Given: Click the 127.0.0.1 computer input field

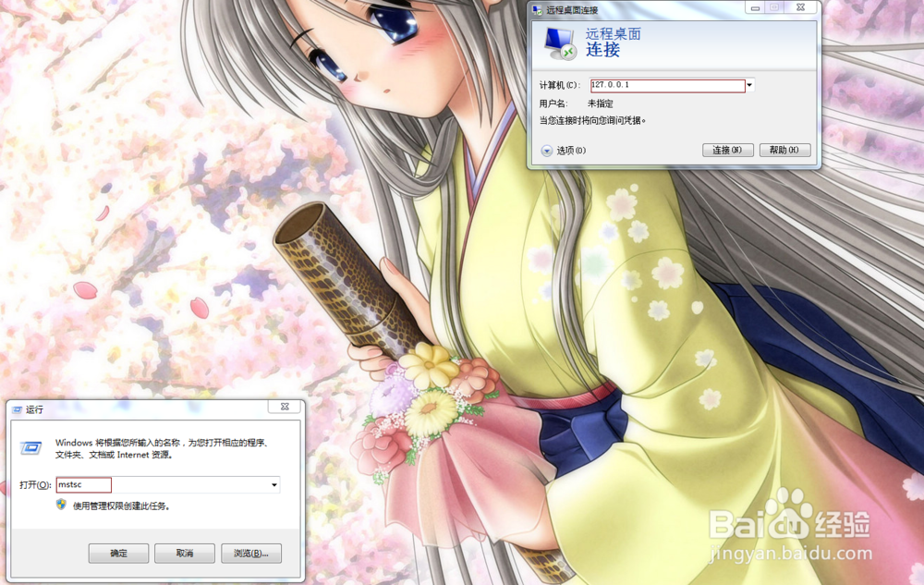Looking at the screenshot, I should pyautogui.click(x=668, y=85).
